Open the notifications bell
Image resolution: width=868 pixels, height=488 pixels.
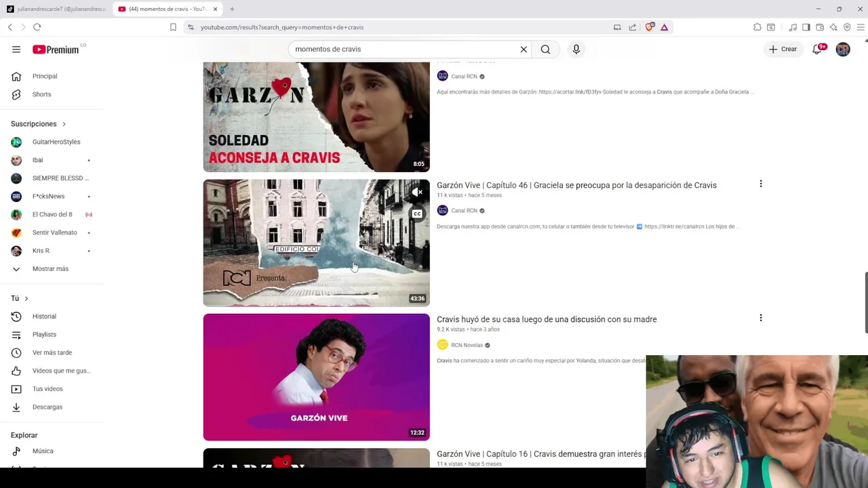pos(818,49)
